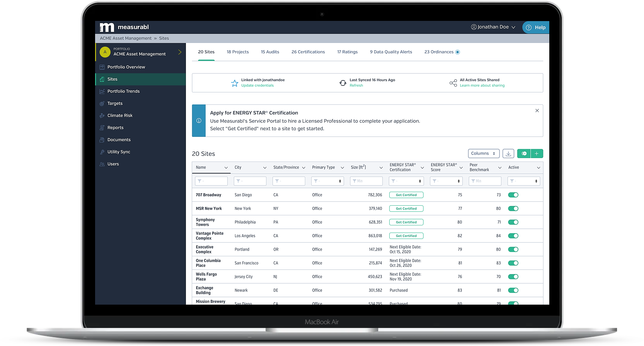Viewport: 644px width, 346px height.
Task: Switch to the 9 Data Quality Alerts tab
Action: pos(391,52)
